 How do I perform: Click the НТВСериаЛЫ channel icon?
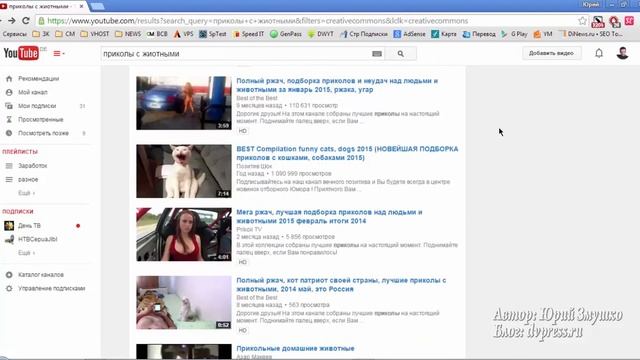pos(9,239)
